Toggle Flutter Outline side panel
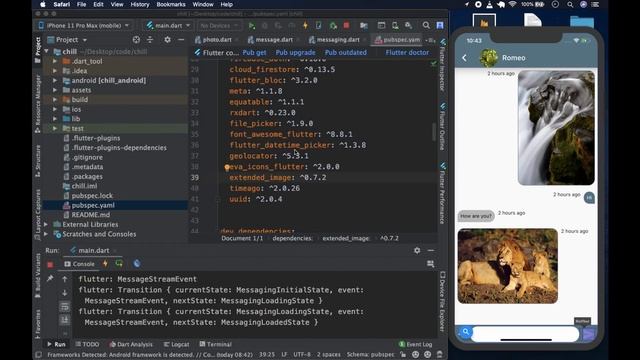This screenshot has height=360, width=640. pyautogui.click(x=442, y=127)
